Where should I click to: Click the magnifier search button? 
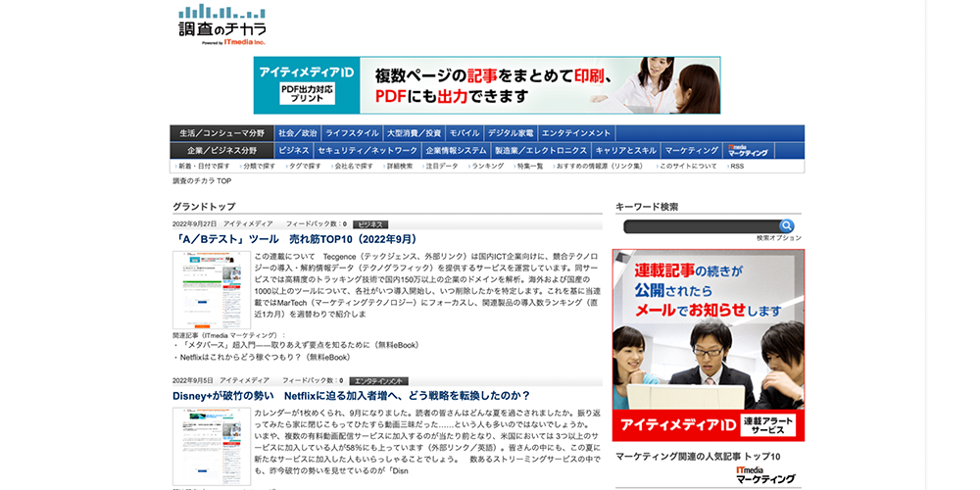pos(786,226)
